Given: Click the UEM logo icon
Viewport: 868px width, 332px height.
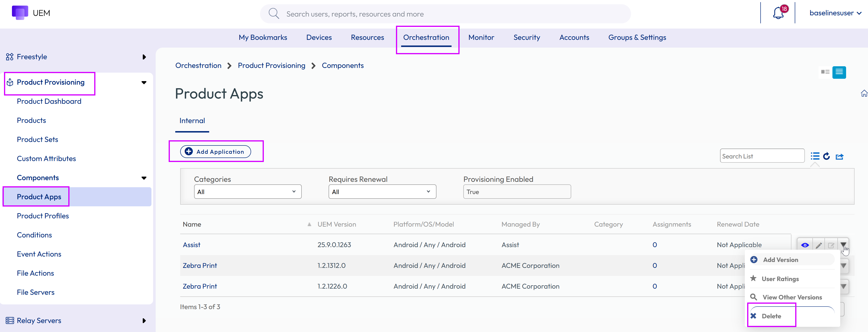Looking at the screenshot, I should (20, 13).
